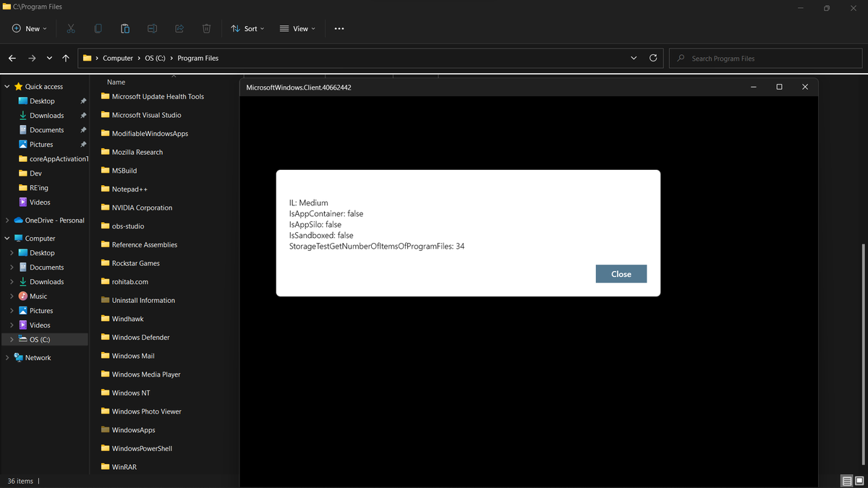This screenshot has width=868, height=488.
Task: Go up one folder level arrow
Action: tap(66, 58)
